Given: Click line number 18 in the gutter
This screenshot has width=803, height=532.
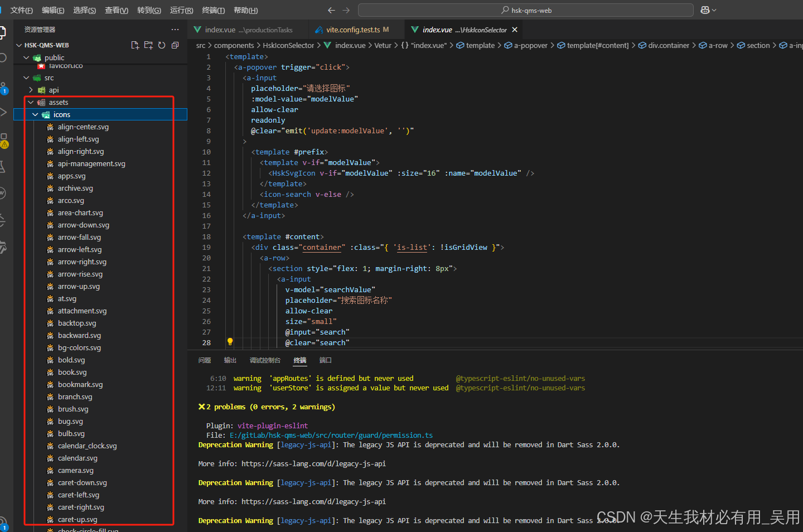Looking at the screenshot, I should (206, 236).
